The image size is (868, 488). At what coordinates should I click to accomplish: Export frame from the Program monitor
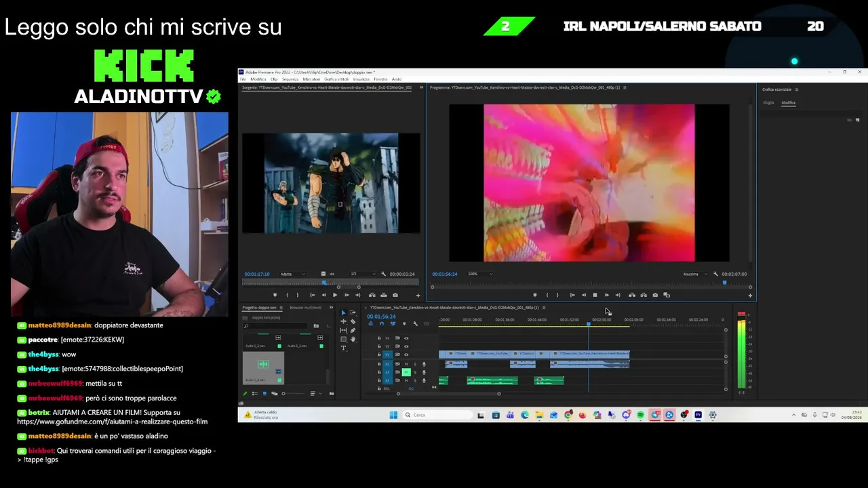655,295
